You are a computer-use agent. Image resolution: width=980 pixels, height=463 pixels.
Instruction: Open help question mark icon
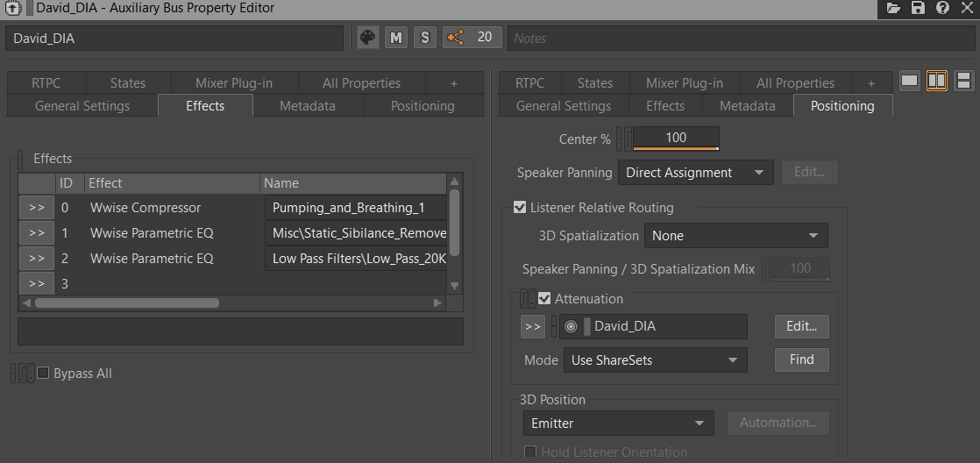click(x=942, y=8)
